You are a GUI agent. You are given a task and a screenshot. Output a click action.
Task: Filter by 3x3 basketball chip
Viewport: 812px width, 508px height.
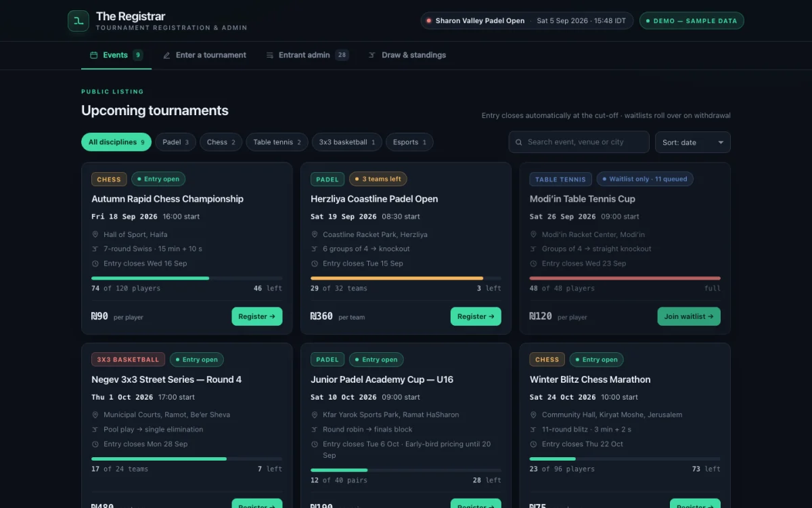point(347,142)
